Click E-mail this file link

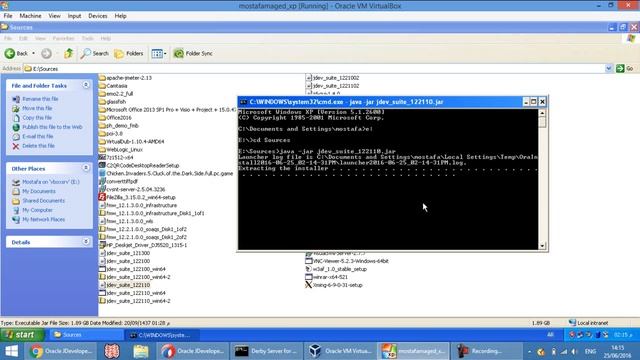click(38, 137)
